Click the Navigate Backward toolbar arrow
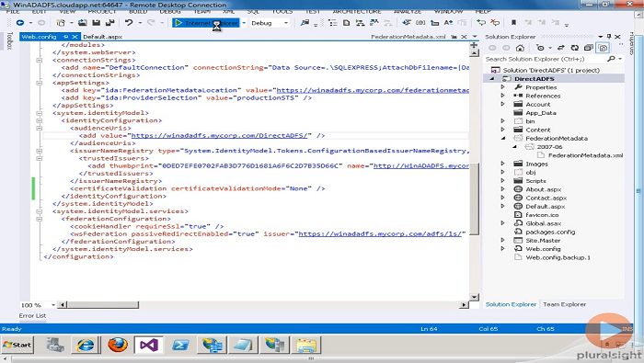The image size is (644, 363). [x=19, y=23]
